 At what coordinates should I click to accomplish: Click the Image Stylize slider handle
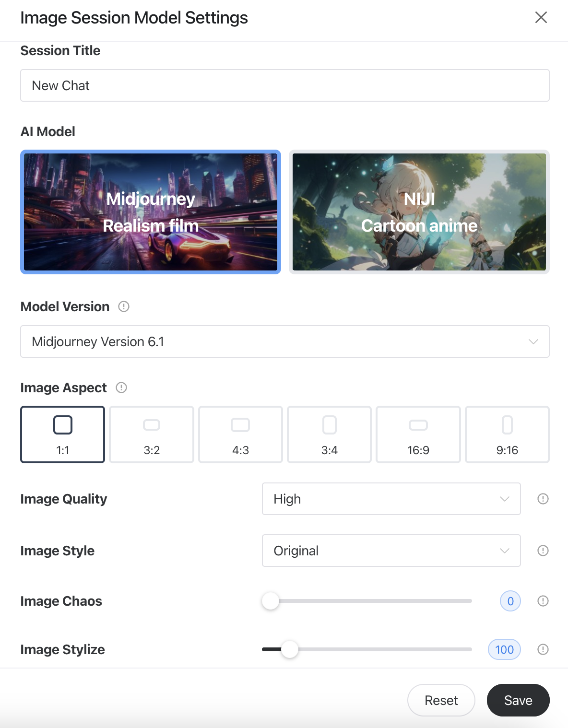click(x=290, y=649)
